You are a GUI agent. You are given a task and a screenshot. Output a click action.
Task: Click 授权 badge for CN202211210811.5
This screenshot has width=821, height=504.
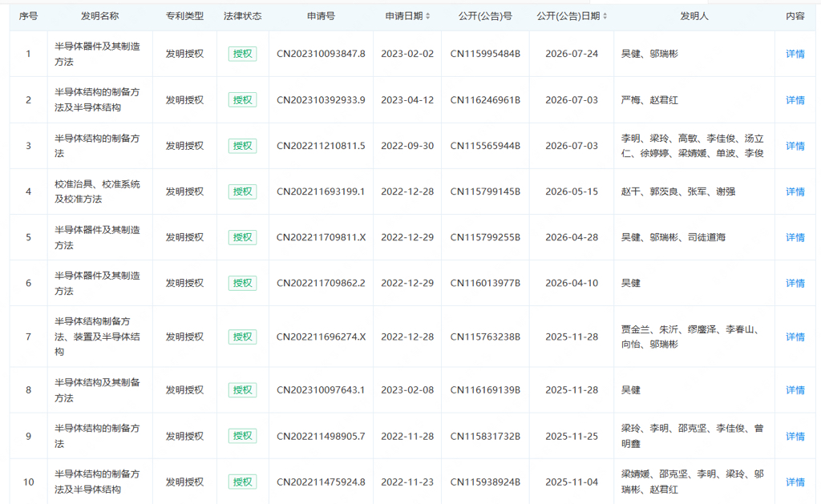point(242,146)
